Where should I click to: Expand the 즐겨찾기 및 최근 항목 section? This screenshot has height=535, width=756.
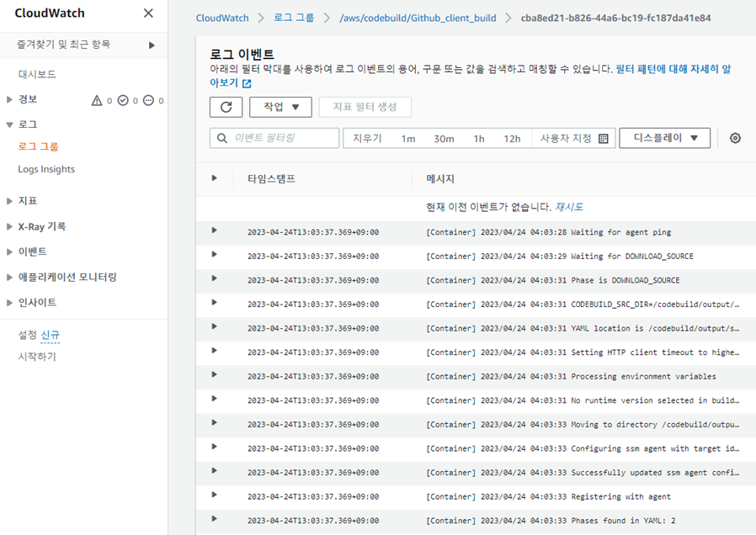tap(152, 45)
